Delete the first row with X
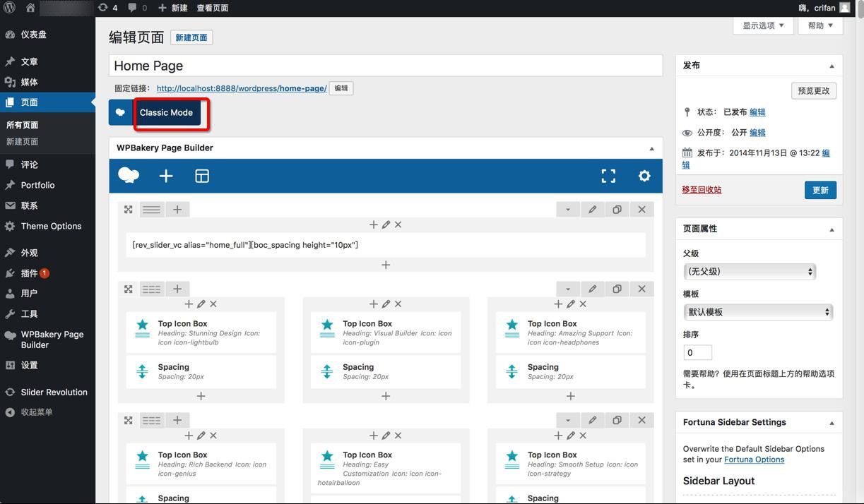The image size is (864, 504). point(641,210)
